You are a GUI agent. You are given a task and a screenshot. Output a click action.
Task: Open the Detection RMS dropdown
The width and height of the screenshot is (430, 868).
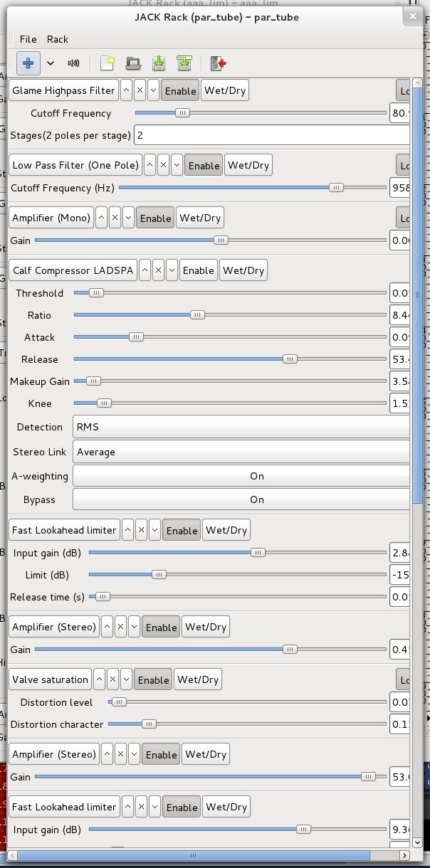pyautogui.click(x=241, y=427)
